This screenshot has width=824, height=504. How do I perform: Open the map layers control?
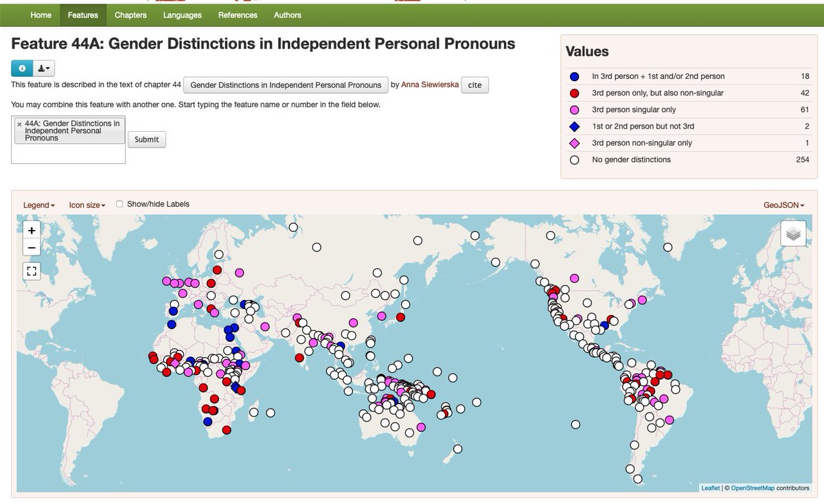coord(793,235)
